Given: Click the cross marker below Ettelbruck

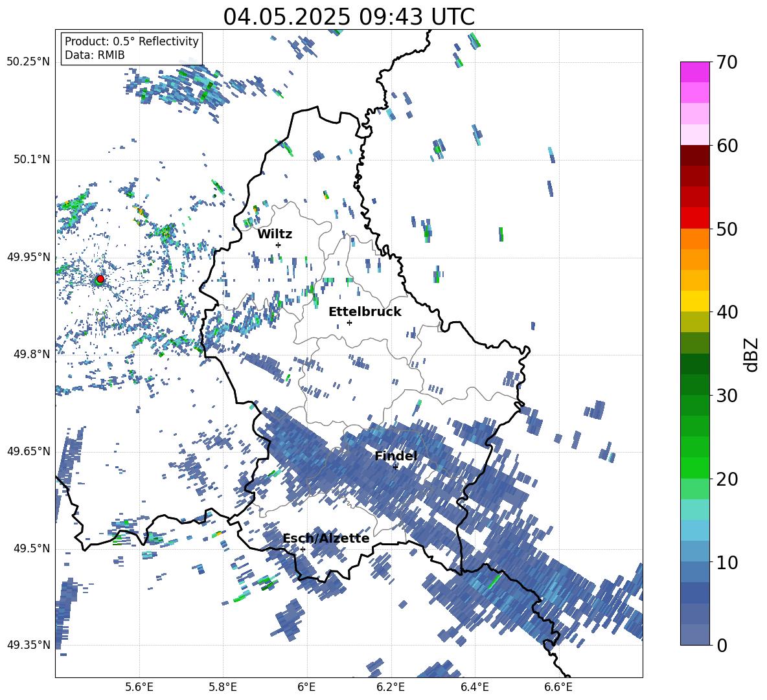Looking at the screenshot, I should (349, 322).
